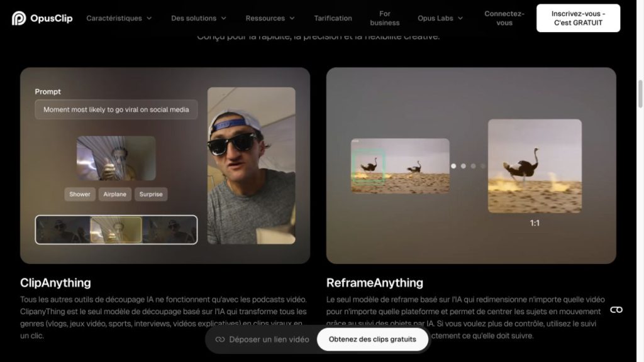
Task: Select the Airplane tag
Action: 114,194
